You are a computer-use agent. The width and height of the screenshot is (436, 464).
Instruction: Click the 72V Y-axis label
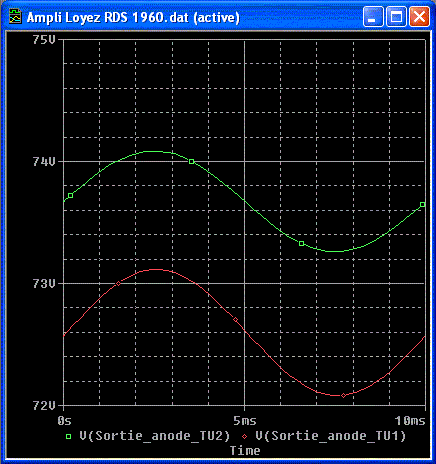(43, 405)
